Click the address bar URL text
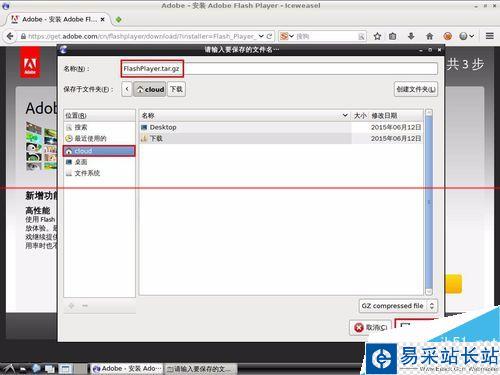Viewport: 500px width, 375px height. click(x=142, y=36)
